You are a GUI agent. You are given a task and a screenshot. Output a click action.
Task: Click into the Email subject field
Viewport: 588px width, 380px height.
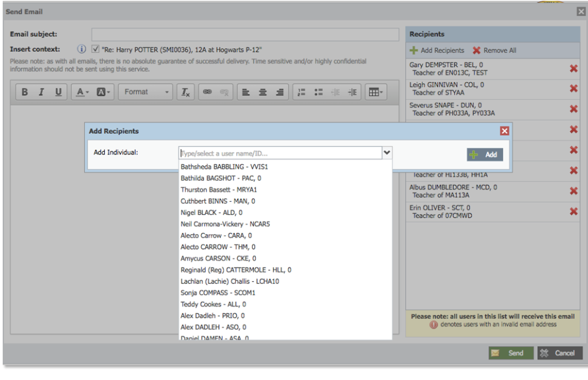point(245,34)
